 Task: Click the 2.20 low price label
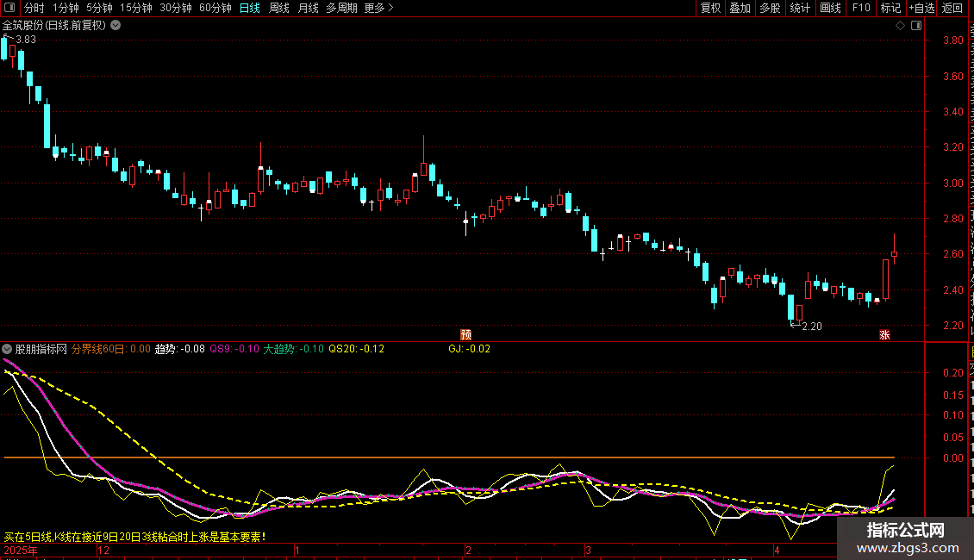[812, 326]
